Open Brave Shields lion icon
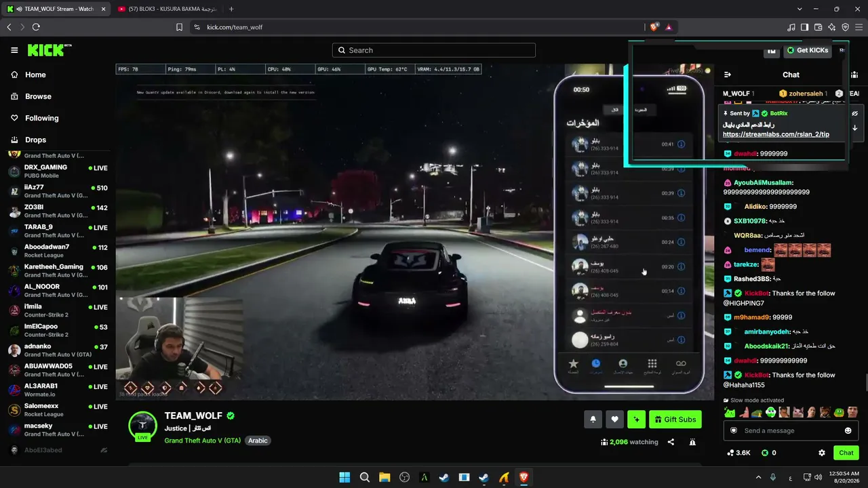868x488 pixels. point(654,27)
